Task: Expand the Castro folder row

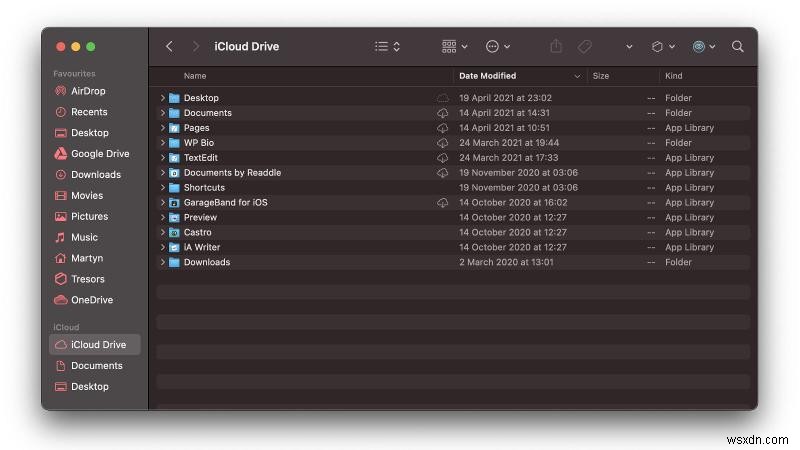Action: [x=163, y=232]
